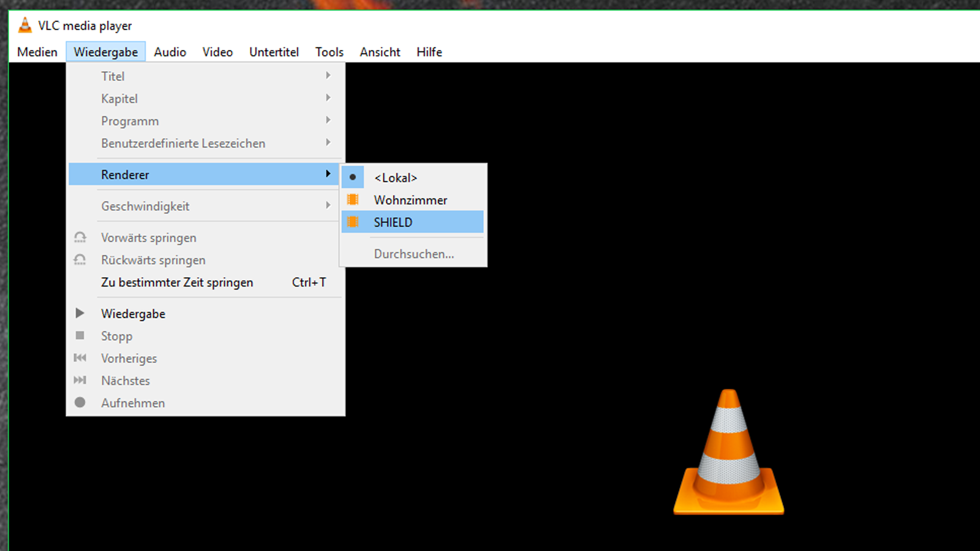Select SHIELD as the render device

(x=393, y=222)
